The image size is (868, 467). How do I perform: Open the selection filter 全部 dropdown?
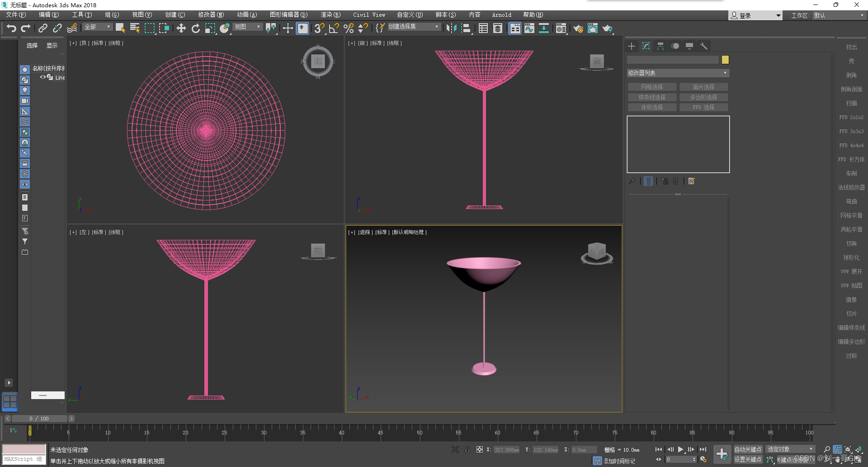[97, 27]
